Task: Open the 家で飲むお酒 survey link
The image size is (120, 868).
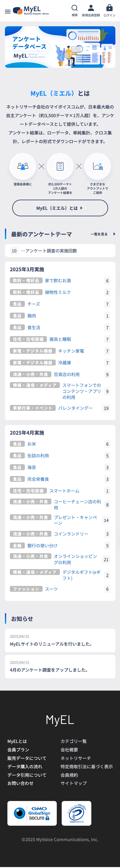Action: [58, 280]
